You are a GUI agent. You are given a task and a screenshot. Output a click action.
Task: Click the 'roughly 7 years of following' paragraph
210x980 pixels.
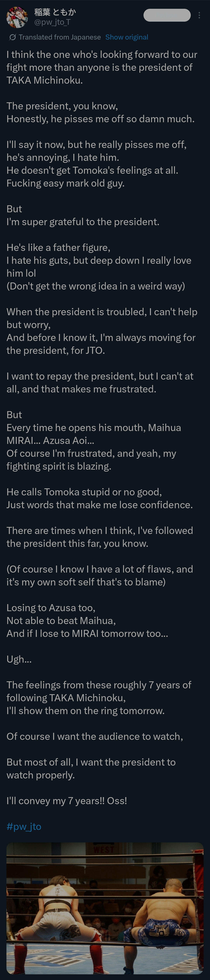pyautogui.click(x=99, y=698)
